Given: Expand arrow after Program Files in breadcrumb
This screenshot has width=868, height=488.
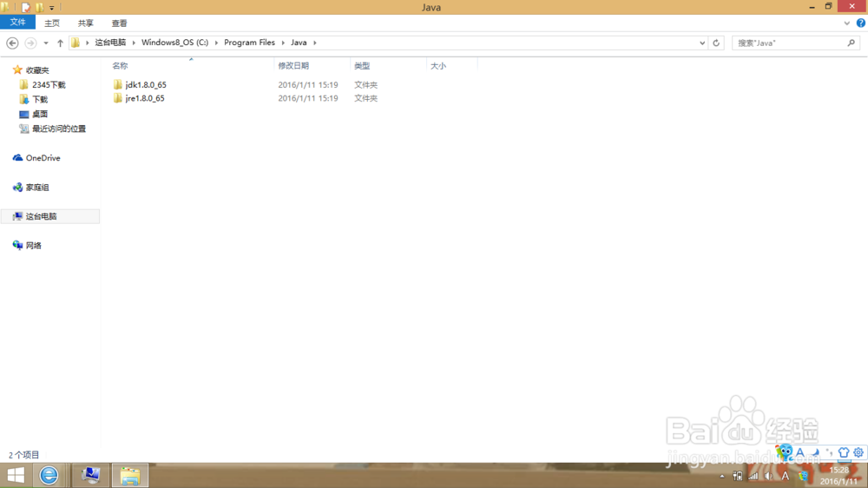Looking at the screenshot, I should pyautogui.click(x=283, y=43).
